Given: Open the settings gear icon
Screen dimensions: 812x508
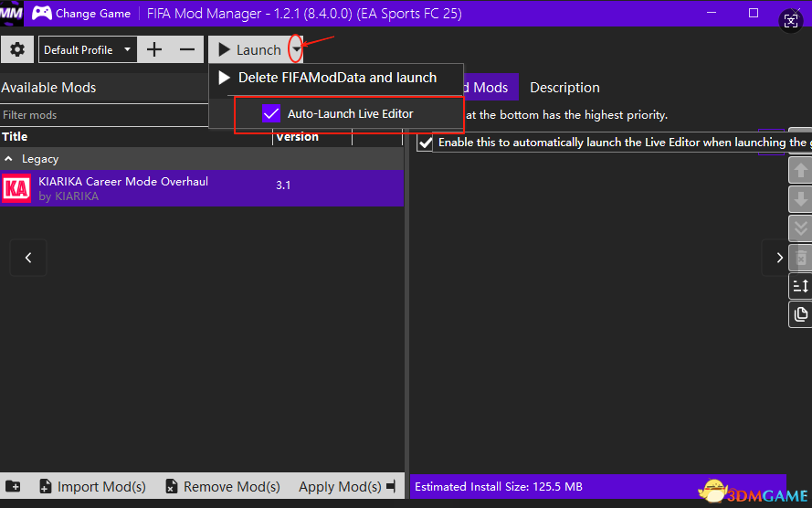Looking at the screenshot, I should pyautogui.click(x=17, y=49).
